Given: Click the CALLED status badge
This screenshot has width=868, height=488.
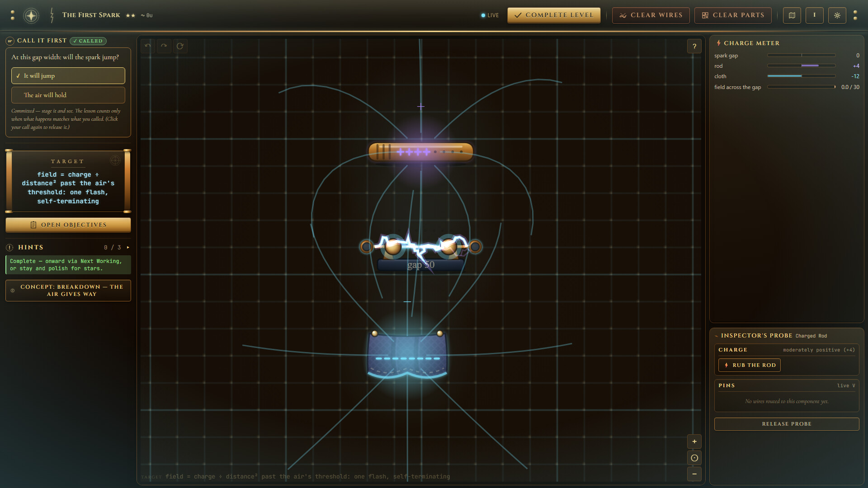Looking at the screenshot, I should tap(88, 41).
